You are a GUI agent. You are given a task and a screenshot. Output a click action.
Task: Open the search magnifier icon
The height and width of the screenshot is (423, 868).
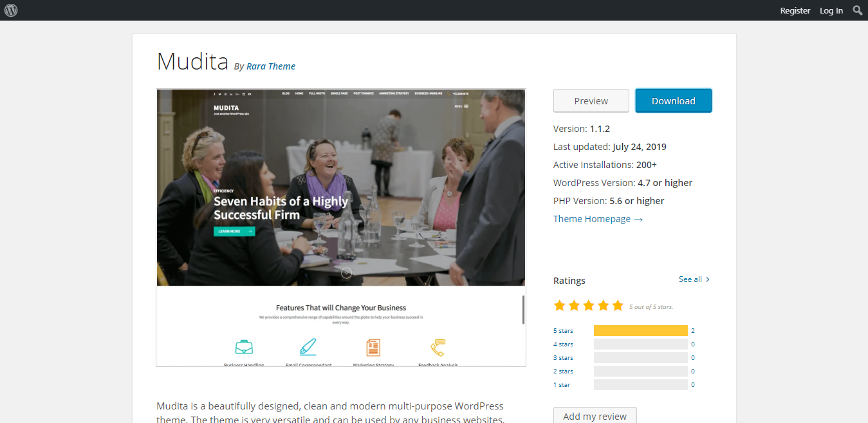point(858,10)
